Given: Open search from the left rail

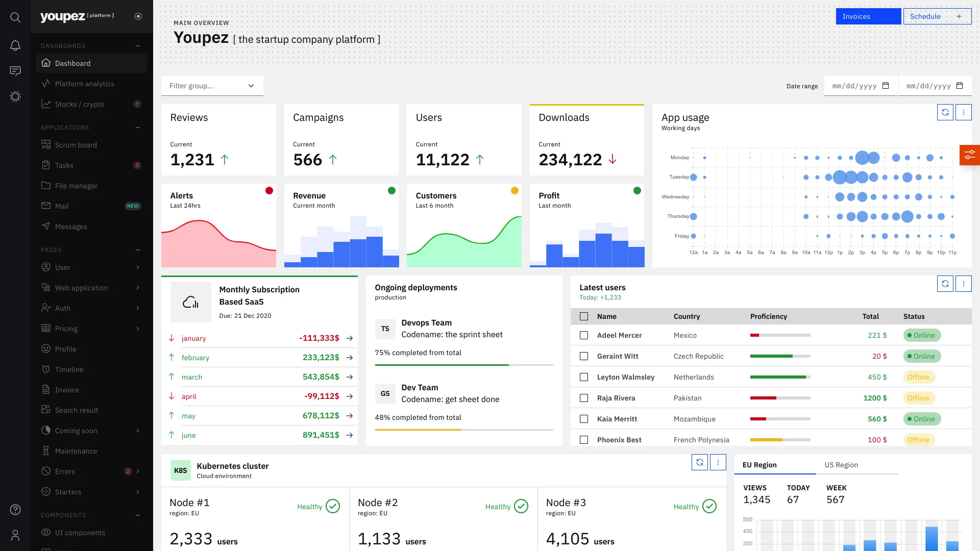Looking at the screenshot, I should point(15,17).
